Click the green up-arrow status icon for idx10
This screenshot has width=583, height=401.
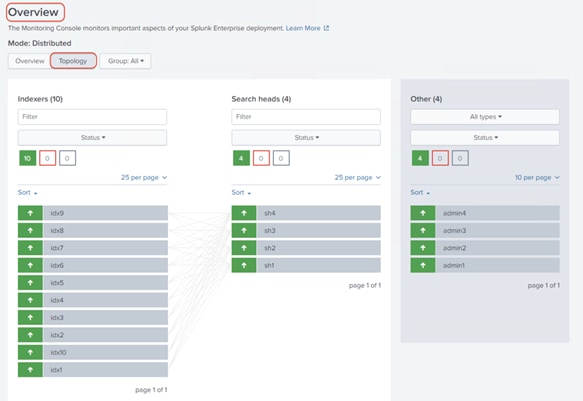30,352
